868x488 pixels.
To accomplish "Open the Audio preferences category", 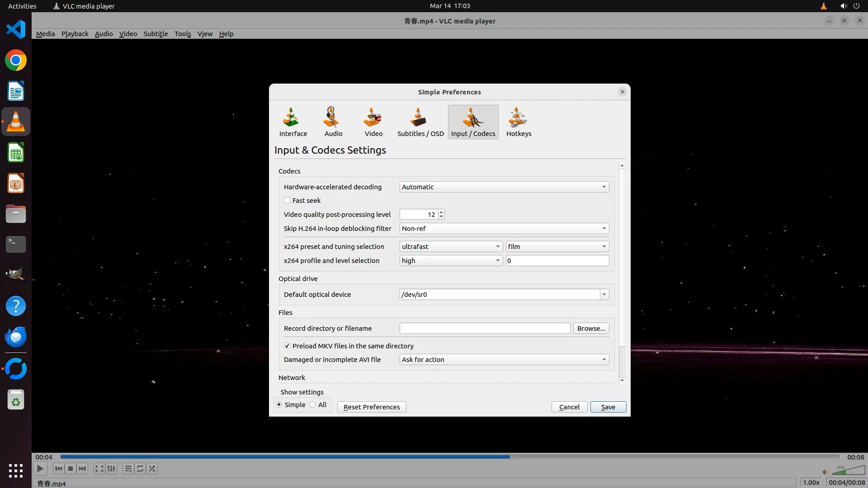I will 333,122.
